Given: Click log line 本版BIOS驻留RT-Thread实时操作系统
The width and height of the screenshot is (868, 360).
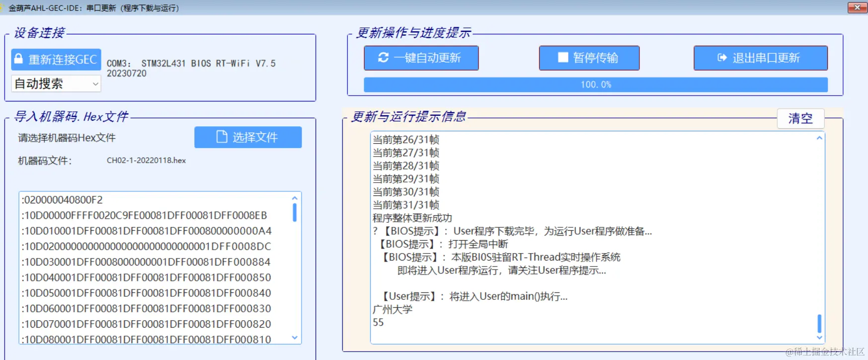Looking at the screenshot, I should click(500, 257).
